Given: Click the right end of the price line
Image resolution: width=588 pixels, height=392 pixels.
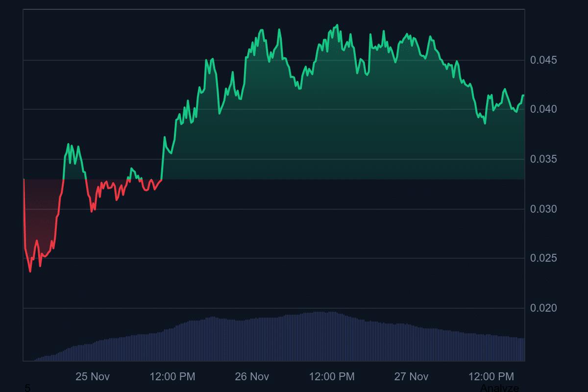Looking at the screenshot, I should click(x=523, y=96).
